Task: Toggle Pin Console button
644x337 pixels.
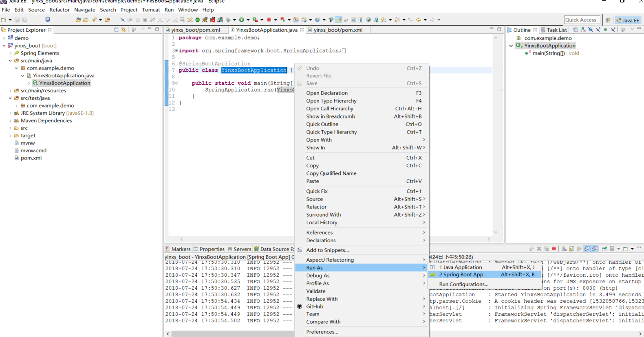Action: coord(604,249)
